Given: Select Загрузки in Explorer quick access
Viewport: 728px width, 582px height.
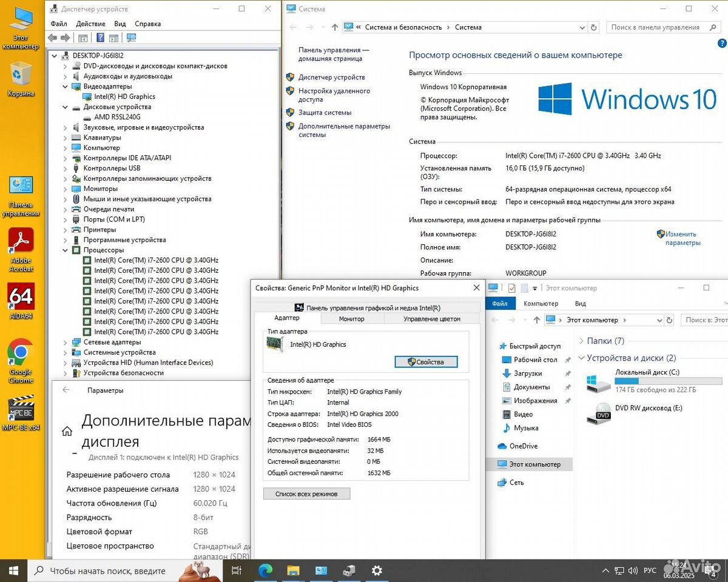Looking at the screenshot, I should coord(528,373).
